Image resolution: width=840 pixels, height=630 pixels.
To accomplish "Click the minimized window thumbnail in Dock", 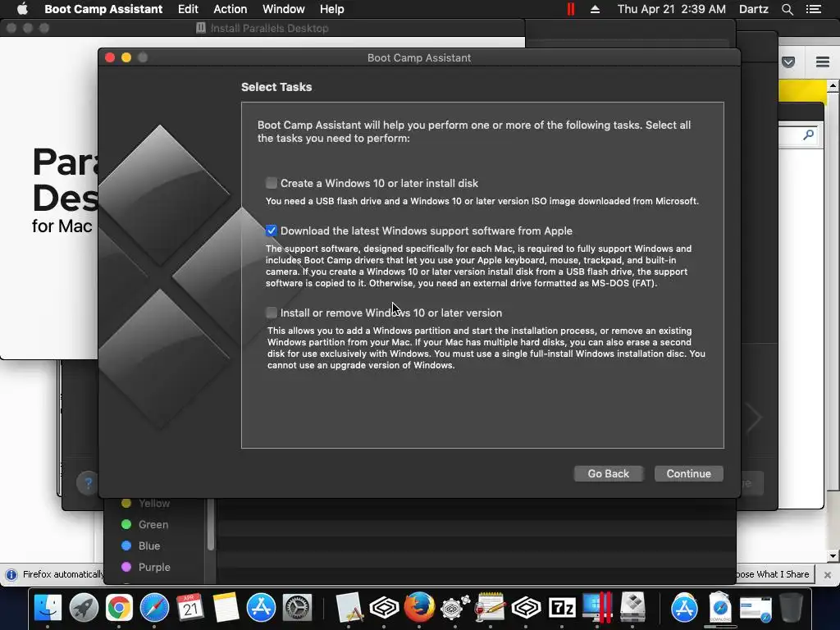I will tap(756, 609).
